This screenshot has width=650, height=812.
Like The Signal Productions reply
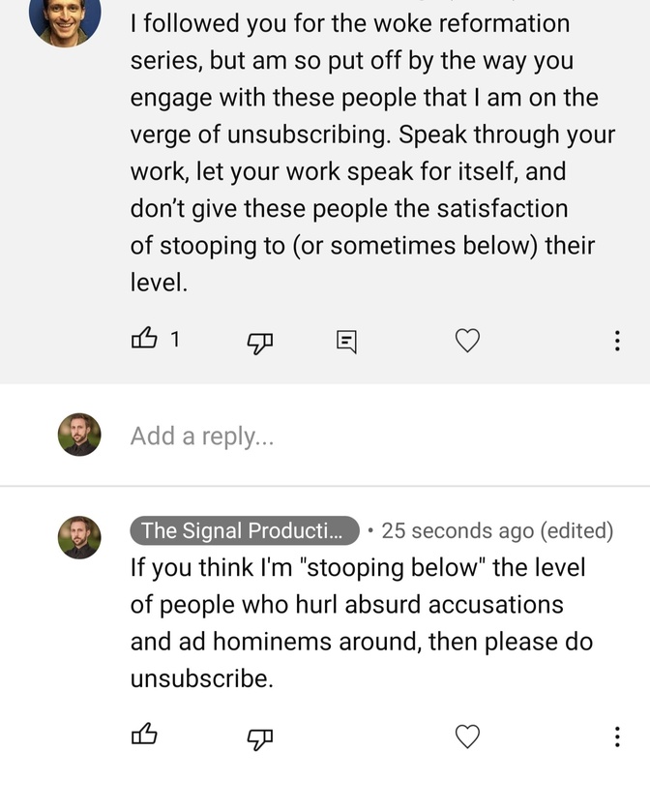[144, 735]
